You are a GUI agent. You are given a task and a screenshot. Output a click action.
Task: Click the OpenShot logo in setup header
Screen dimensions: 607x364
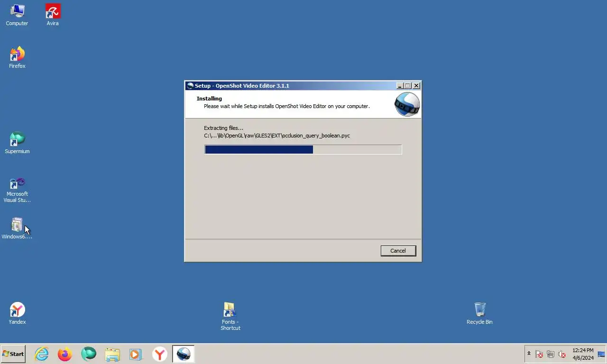pos(407,104)
